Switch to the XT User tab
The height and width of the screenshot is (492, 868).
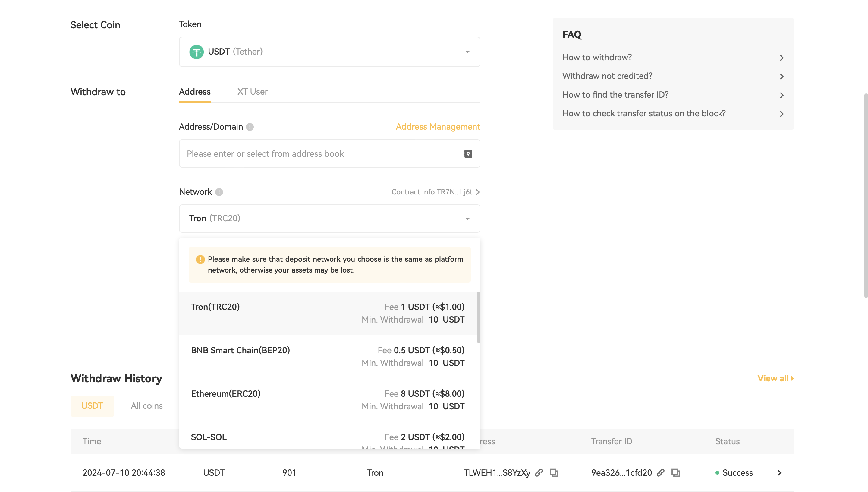[252, 92]
